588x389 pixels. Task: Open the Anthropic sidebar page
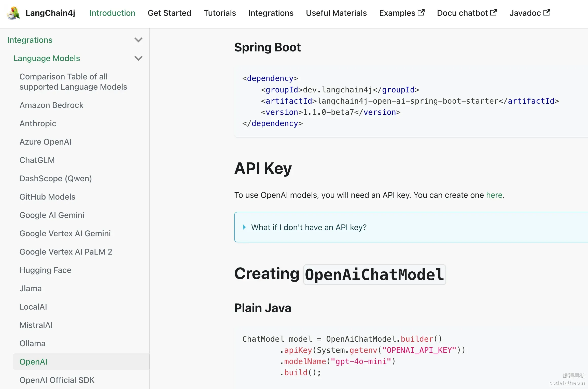tap(38, 123)
